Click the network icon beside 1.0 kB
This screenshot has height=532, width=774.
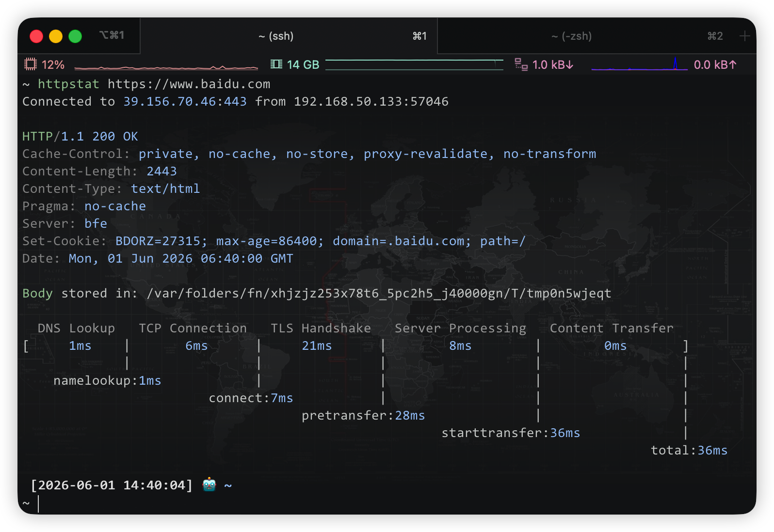(521, 64)
